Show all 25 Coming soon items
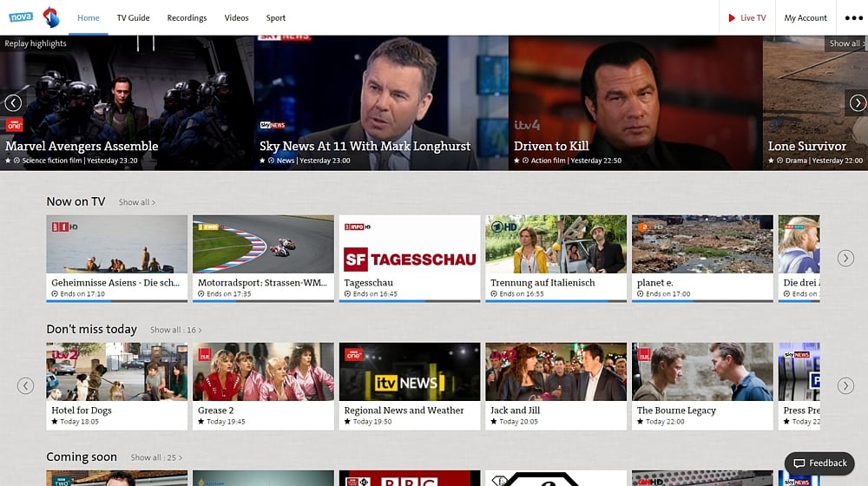This screenshot has height=486, width=868. [156, 457]
